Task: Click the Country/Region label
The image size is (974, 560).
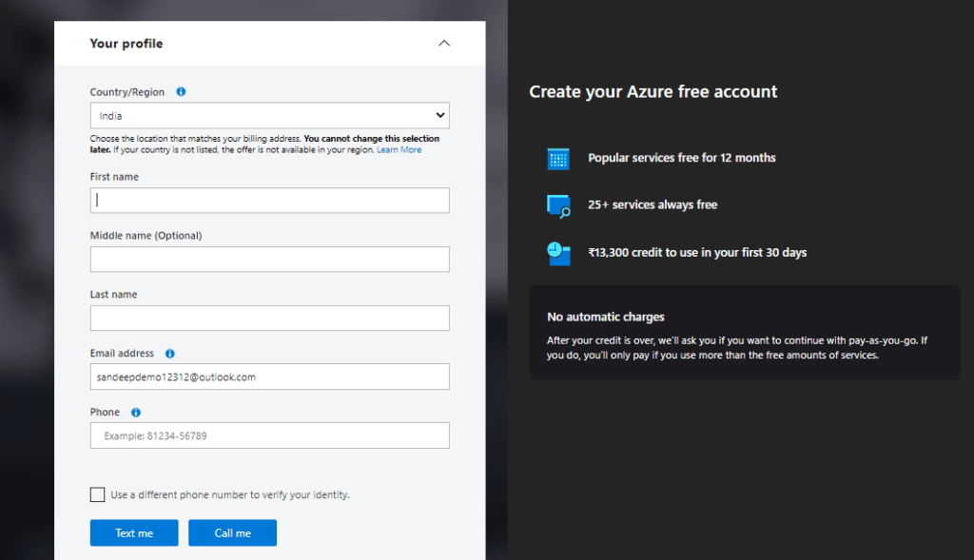Action: tap(127, 92)
